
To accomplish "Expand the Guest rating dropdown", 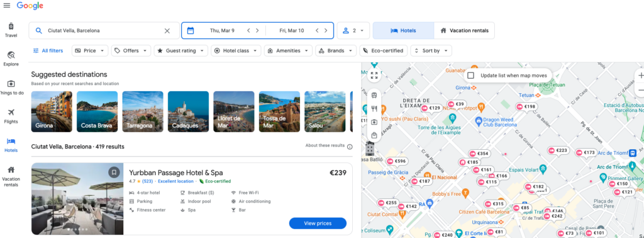I will [x=180, y=50].
